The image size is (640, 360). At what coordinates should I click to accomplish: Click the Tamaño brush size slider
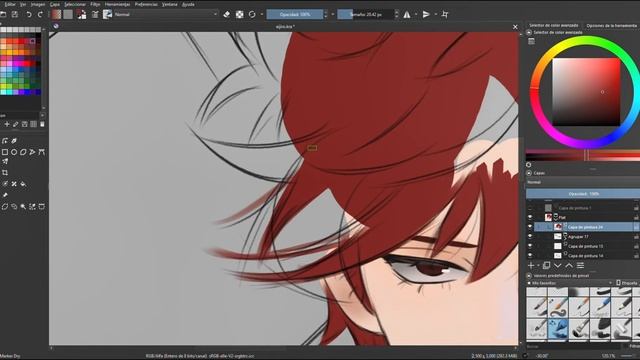point(366,14)
